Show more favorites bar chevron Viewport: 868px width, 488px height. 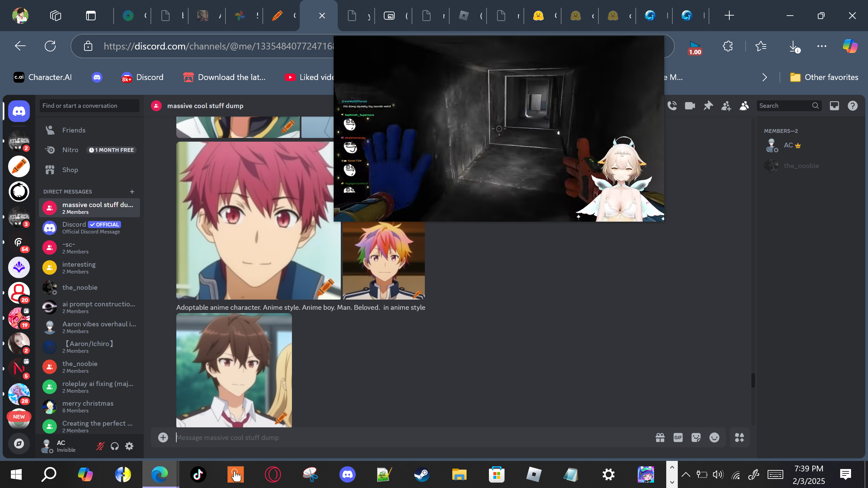point(765,77)
